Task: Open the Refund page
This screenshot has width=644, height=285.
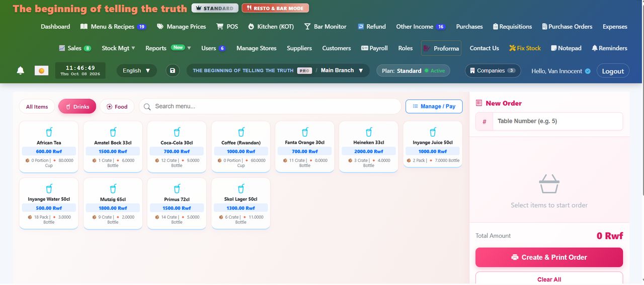Action: click(372, 27)
